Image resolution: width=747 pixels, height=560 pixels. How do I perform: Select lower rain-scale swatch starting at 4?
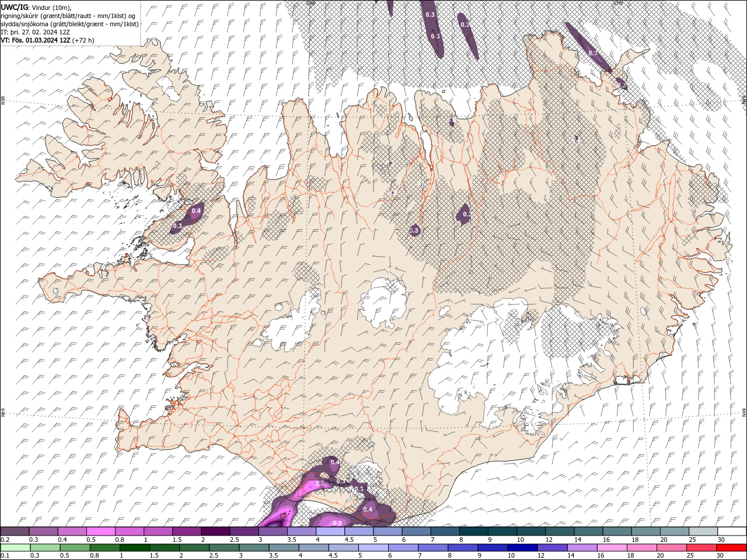[313, 548]
